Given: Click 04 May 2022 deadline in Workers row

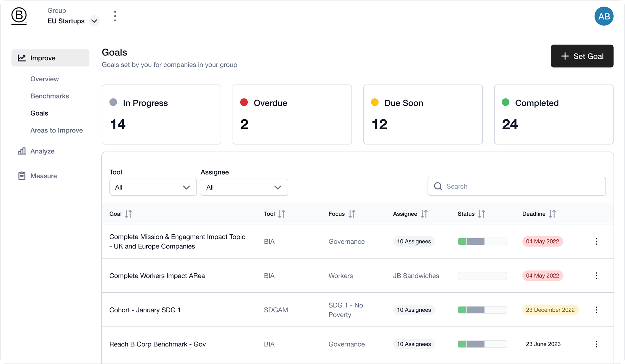Looking at the screenshot, I should [x=542, y=275].
